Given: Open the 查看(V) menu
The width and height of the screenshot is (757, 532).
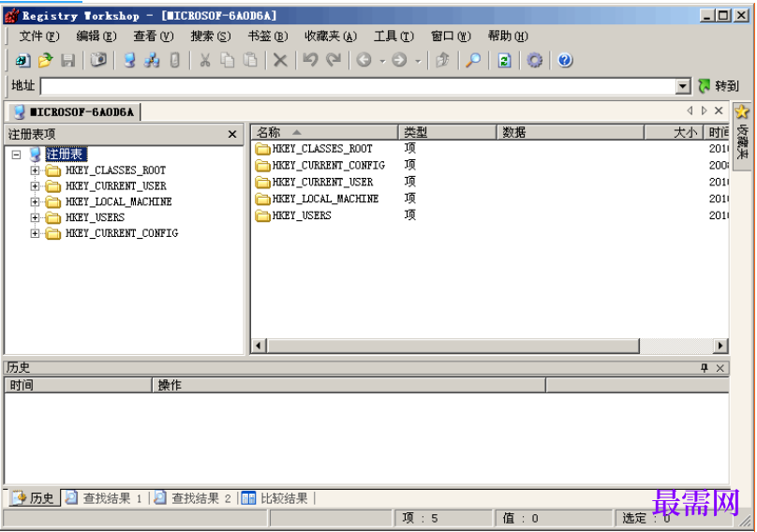Looking at the screenshot, I should [x=154, y=37].
